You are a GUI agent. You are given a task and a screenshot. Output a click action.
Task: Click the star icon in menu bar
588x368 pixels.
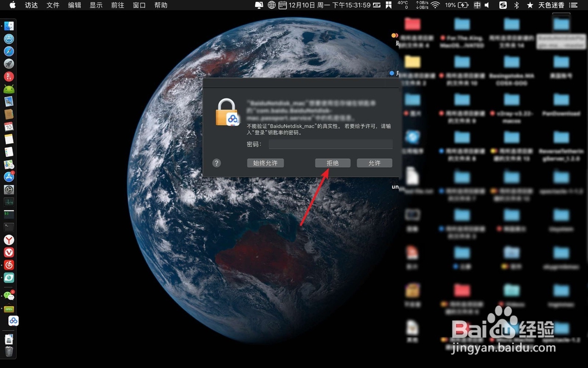pyautogui.click(x=530, y=5)
